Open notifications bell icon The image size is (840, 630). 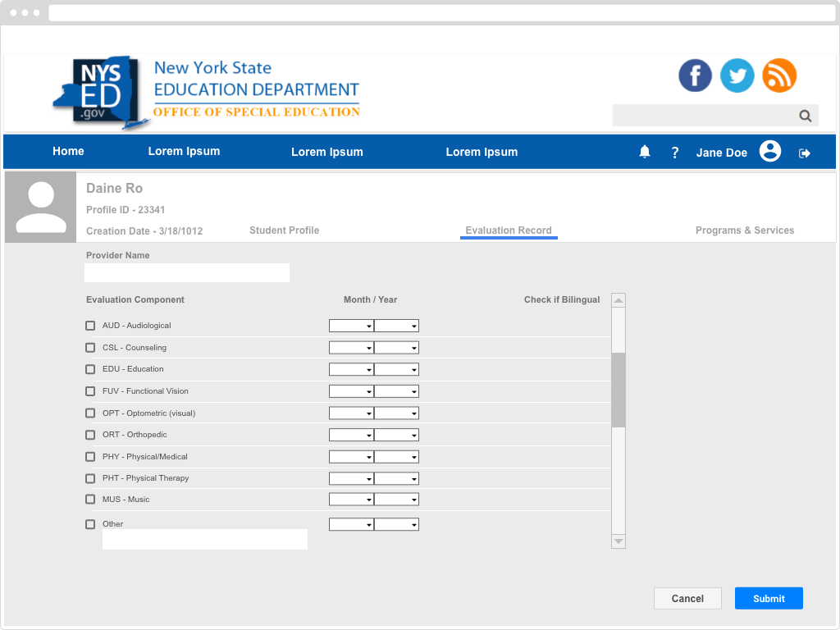point(645,152)
